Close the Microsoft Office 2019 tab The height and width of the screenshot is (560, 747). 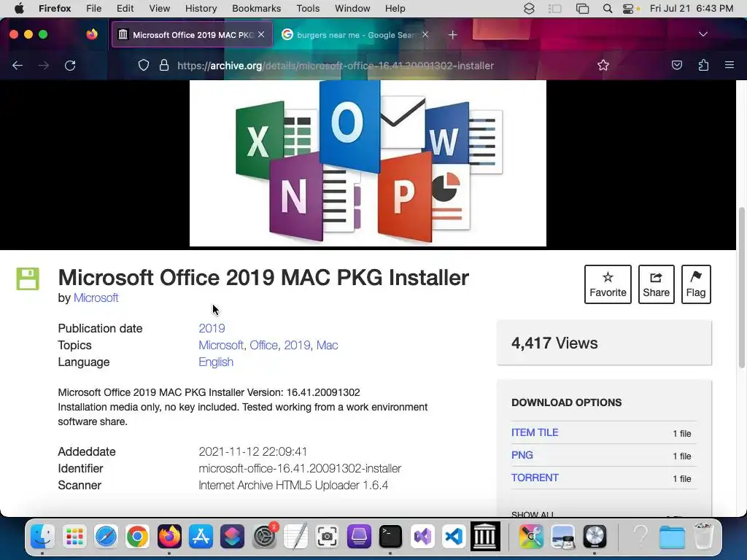click(x=261, y=34)
